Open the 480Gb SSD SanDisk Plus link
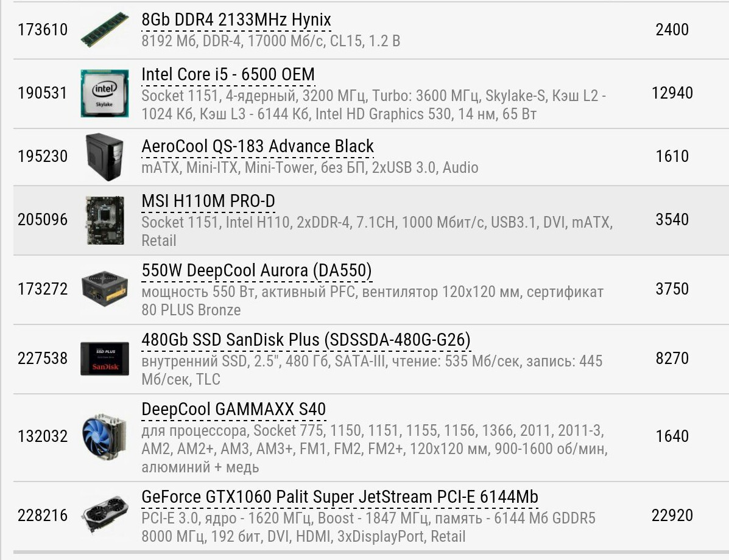Image resolution: width=729 pixels, height=560 pixels. 306,340
